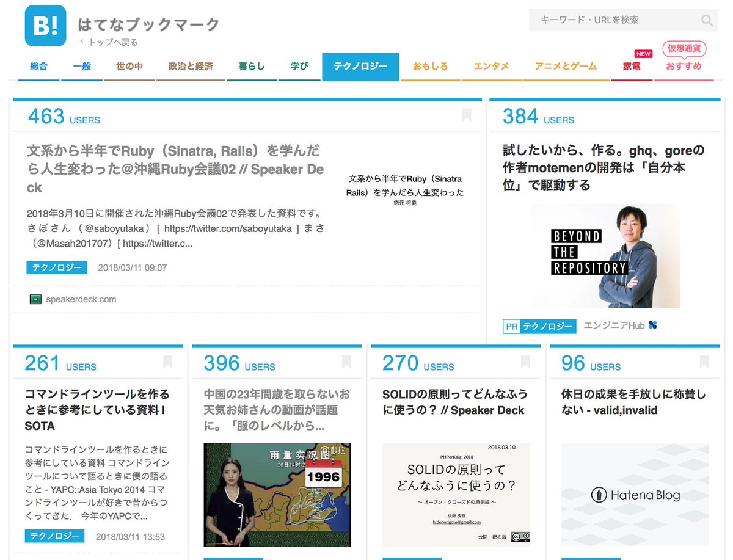Click the 2018/03/11 13:53 timestamp

[x=131, y=537]
